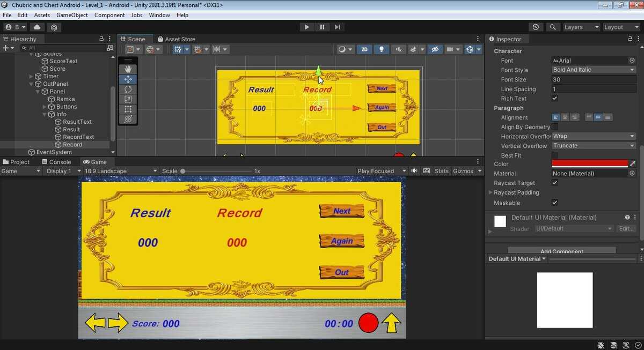This screenshot has height=350, width=644.
Task: Toggle hidden objects scene visibility button
Action: (435, 49)
